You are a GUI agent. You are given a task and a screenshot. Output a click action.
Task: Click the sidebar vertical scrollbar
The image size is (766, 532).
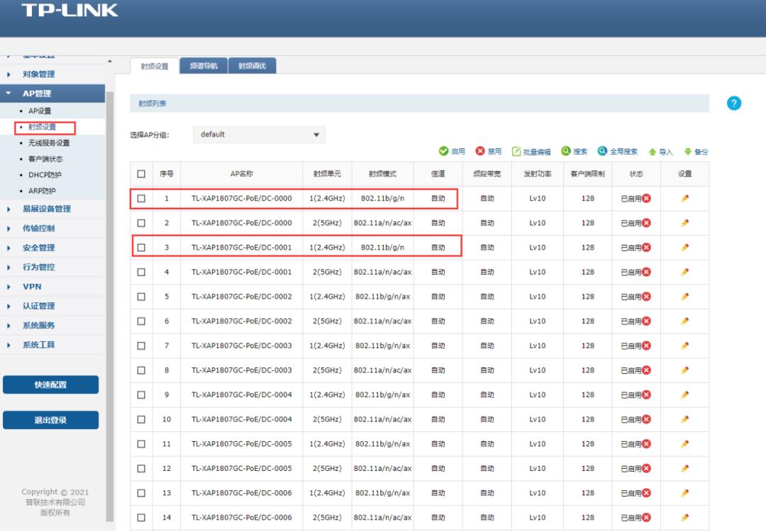click(x=110, y=284)
